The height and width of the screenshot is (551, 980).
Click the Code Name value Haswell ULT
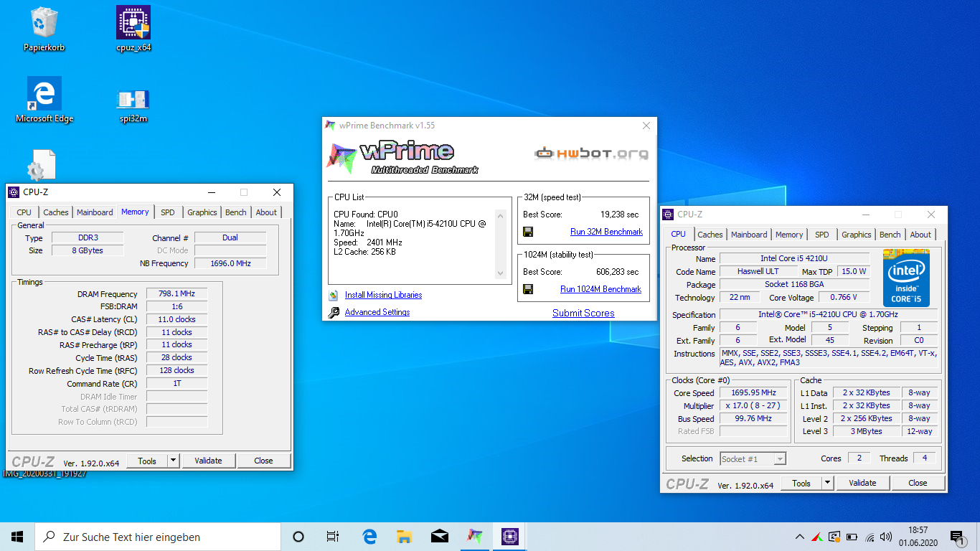(758, 271)
